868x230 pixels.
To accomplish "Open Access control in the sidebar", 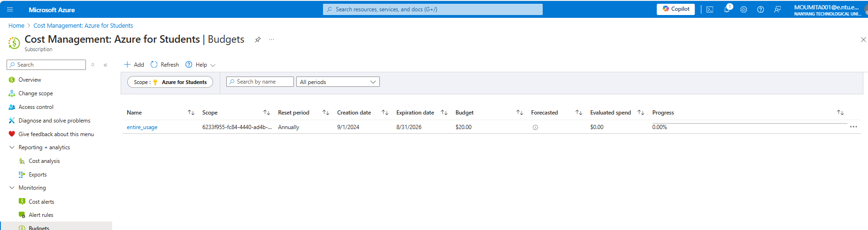I will tap(36, 107).
